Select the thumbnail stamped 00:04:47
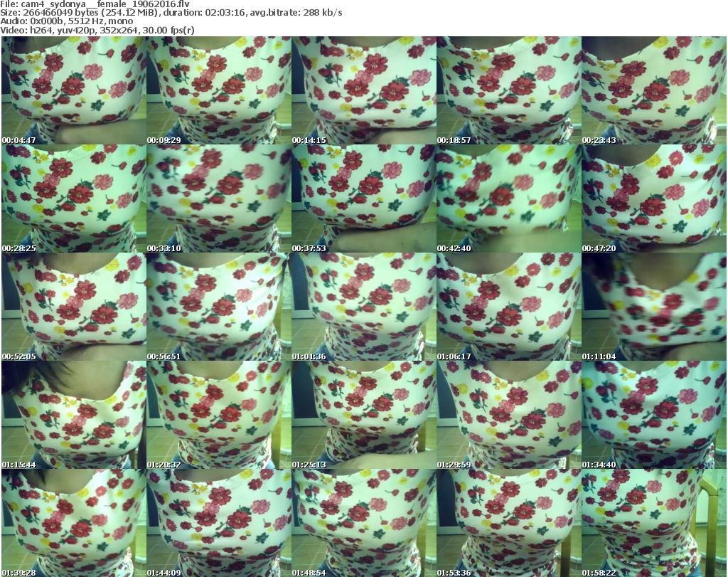Viewport: 728px width, 577px height. pyautogui.click(x=74, y=90)
